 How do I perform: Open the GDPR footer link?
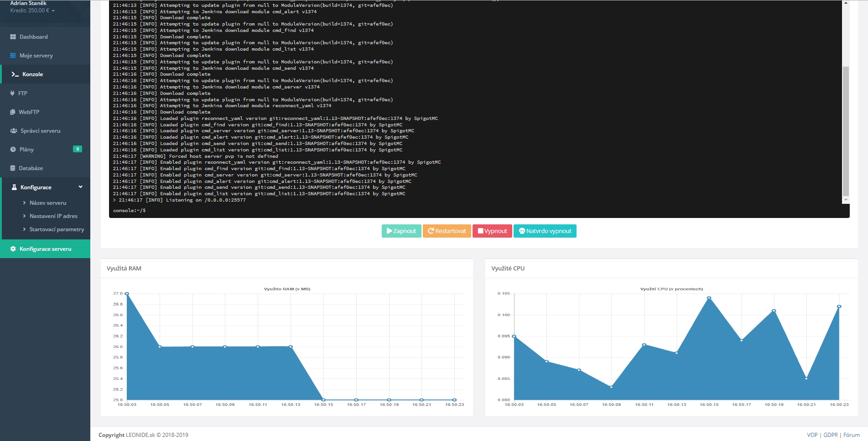pyautogui.click(x=830, y=435)
